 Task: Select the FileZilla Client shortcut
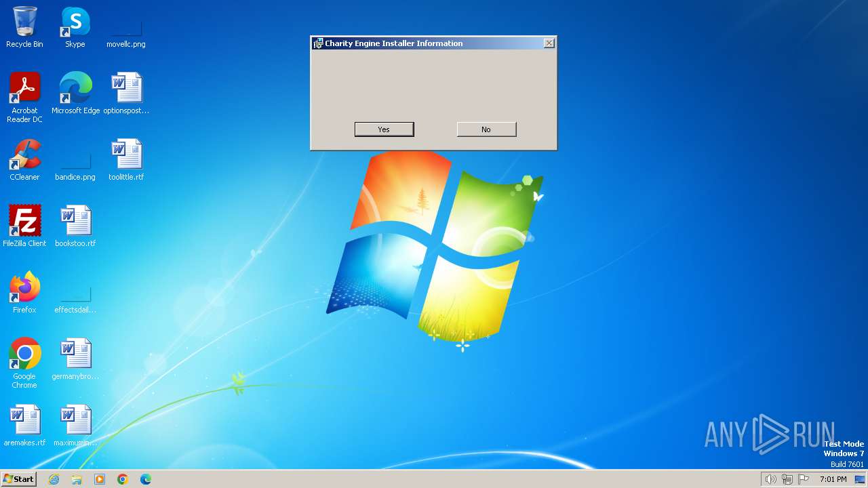coord(24,226)
